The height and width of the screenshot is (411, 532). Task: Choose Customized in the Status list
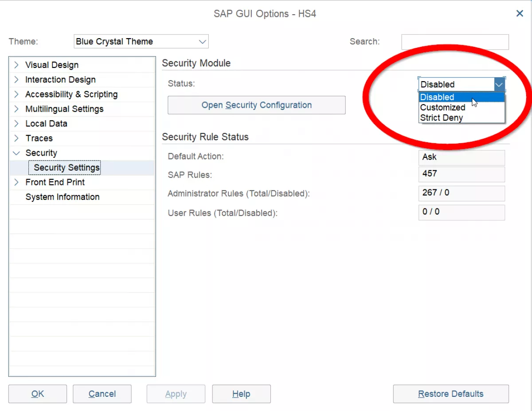pyautogui.click(x=462, y=107)
